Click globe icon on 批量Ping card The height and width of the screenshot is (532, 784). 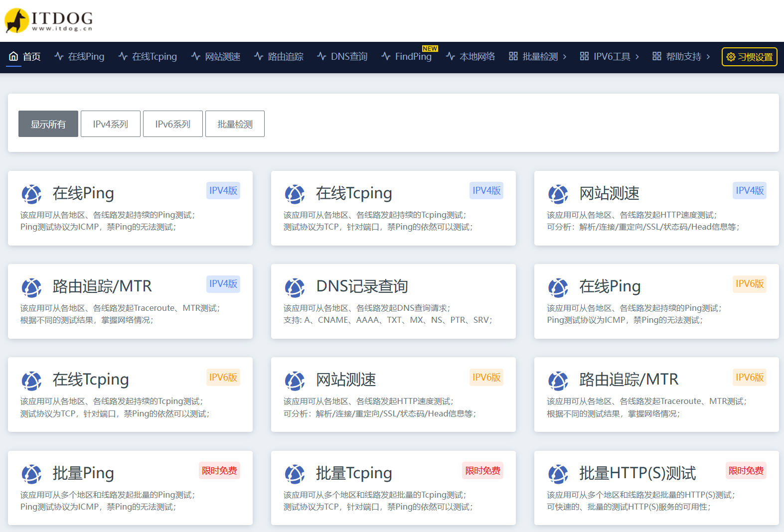tap(31, 474)
